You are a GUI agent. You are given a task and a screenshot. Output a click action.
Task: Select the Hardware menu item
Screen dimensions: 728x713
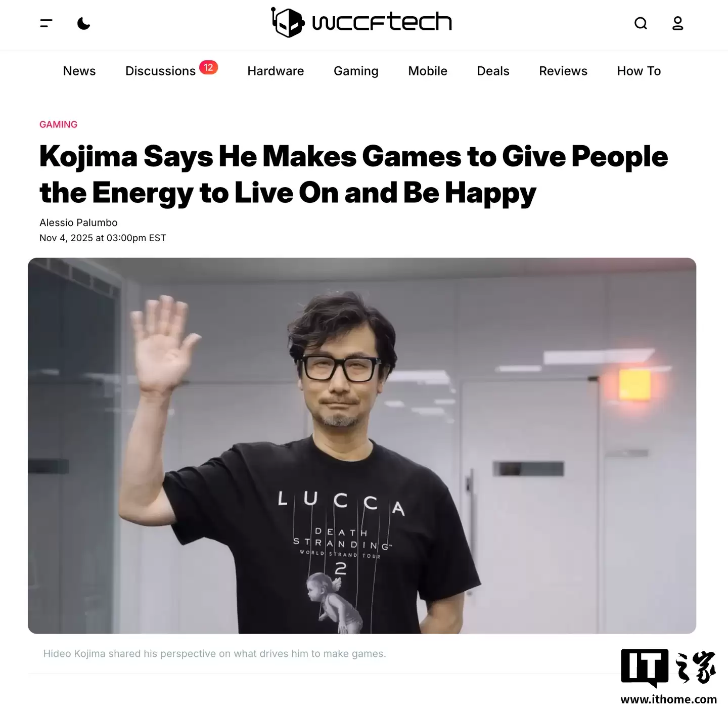point(276,71)
